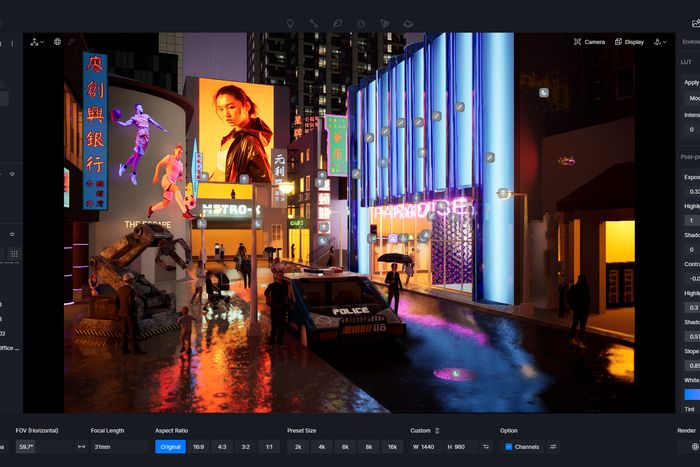Click the lightbulb icon in top toolbar
The image size is (700, 467).
[291, 23]
